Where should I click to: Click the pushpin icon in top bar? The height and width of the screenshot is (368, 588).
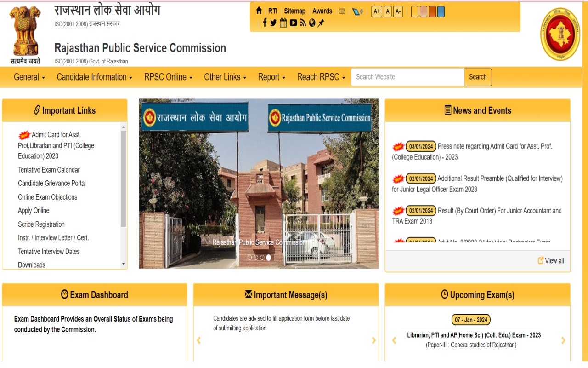tap(321, 23)
